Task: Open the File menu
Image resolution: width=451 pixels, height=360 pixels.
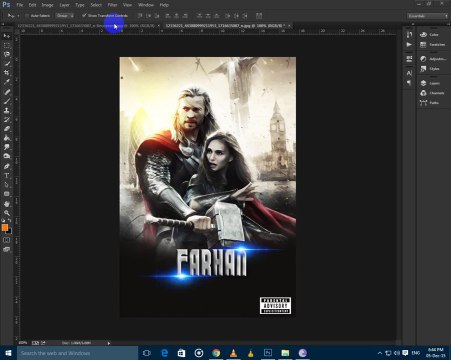Action: coord(20,5)
